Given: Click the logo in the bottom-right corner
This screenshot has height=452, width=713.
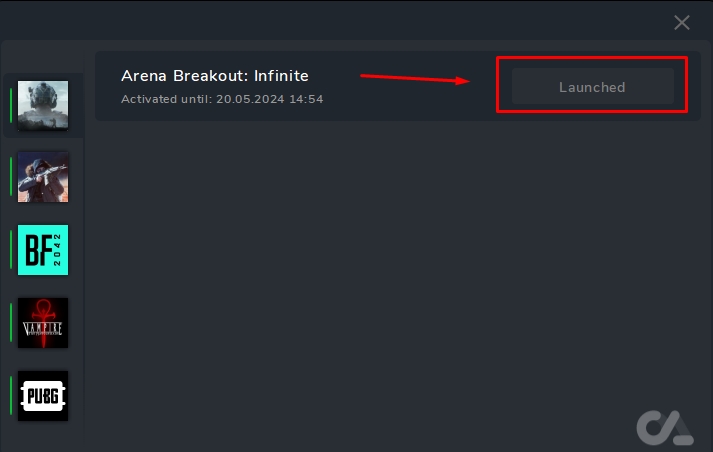Looking at the screenshot, I should pyautogui.click(x=665, y=426).
